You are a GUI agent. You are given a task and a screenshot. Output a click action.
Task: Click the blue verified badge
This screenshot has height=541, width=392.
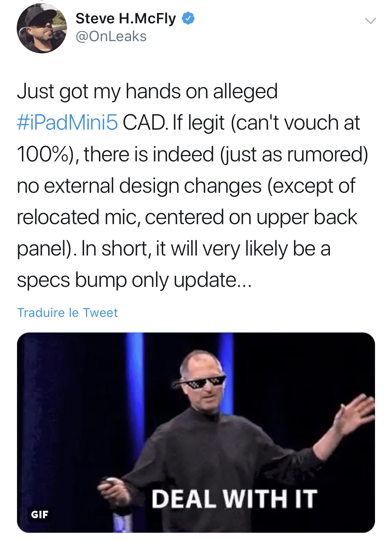tap(188, 18)
